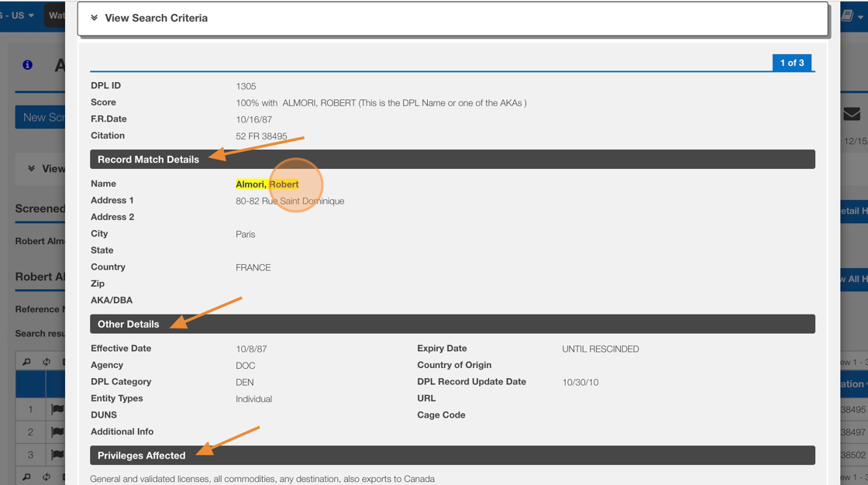868x485 pixels.
Task: Click the city value Paris
Action: coord(245,234)
